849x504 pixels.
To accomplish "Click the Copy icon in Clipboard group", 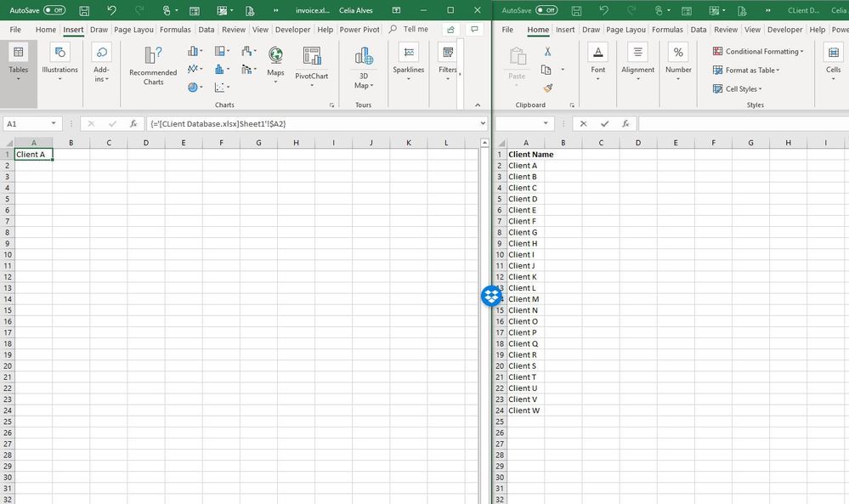I will coord(546,70).
